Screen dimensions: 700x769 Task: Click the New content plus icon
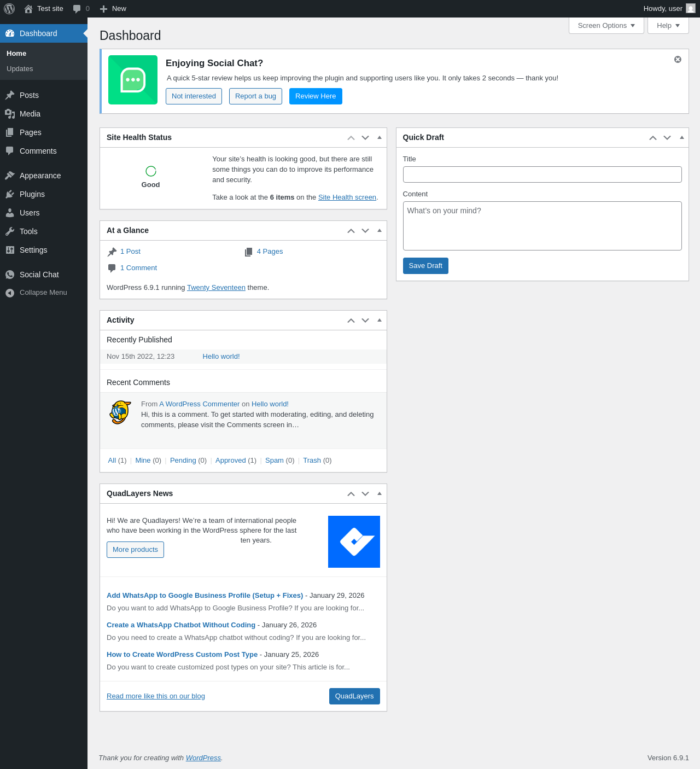[103, 9]
